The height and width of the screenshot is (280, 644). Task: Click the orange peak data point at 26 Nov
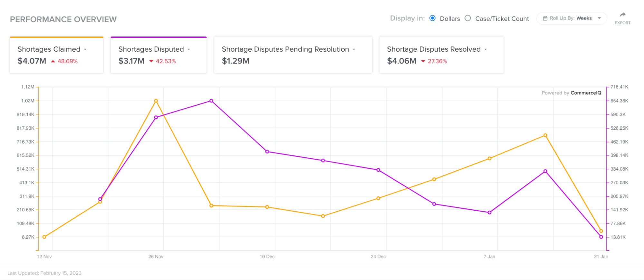pyautogui.click(x=156, y=101)
